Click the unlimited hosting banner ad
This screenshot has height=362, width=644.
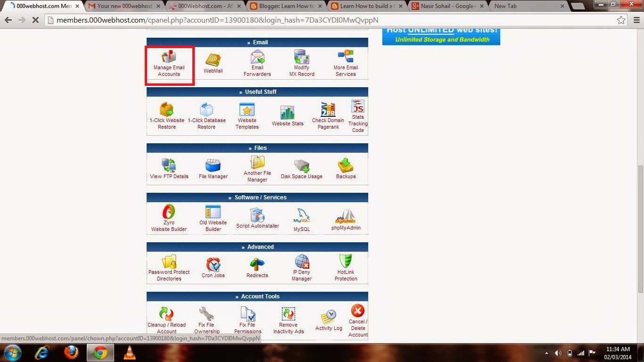[441, 37]
